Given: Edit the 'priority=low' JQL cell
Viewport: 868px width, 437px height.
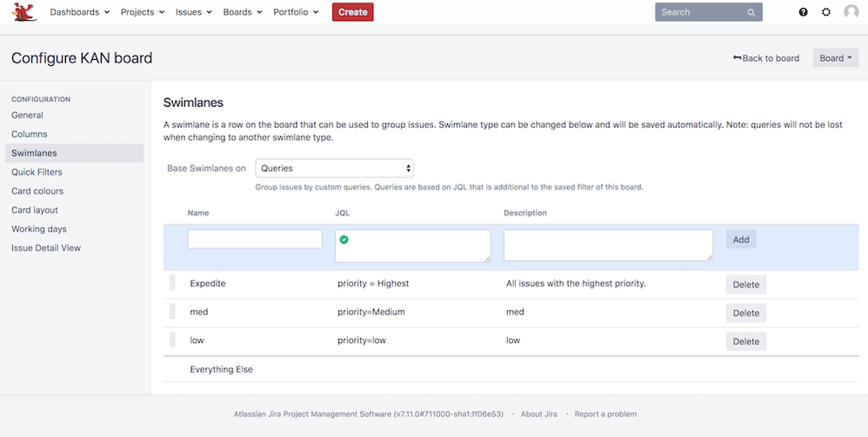Looking at the screenshot, I should (x=362, y=341).
